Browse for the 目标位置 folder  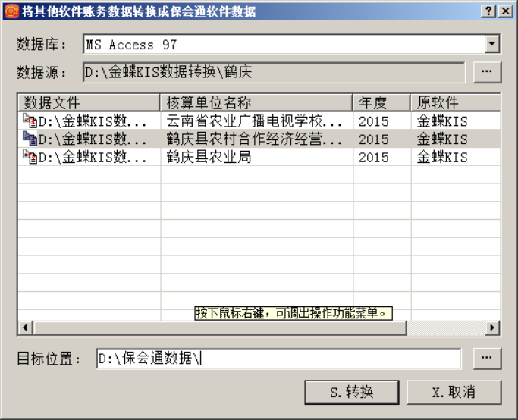pos(487,359)
